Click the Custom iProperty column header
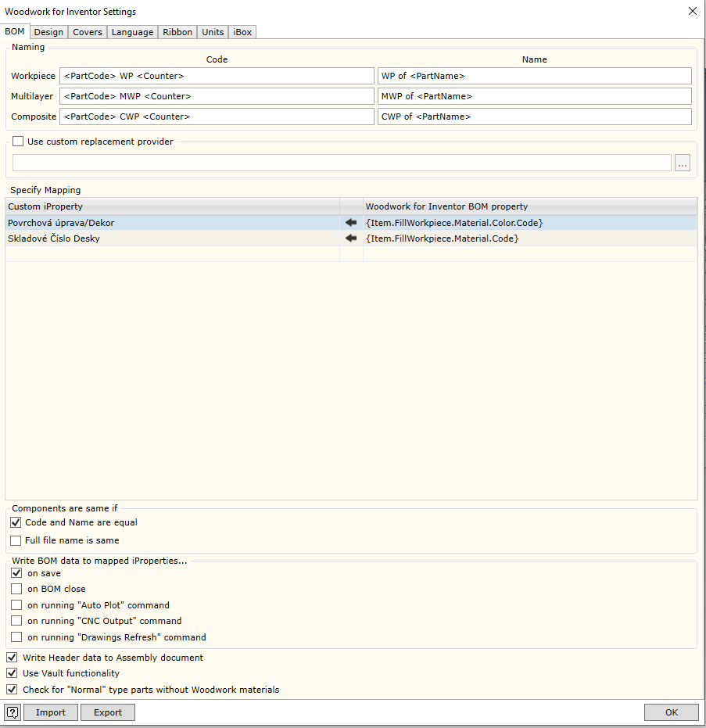 point(172,206)
